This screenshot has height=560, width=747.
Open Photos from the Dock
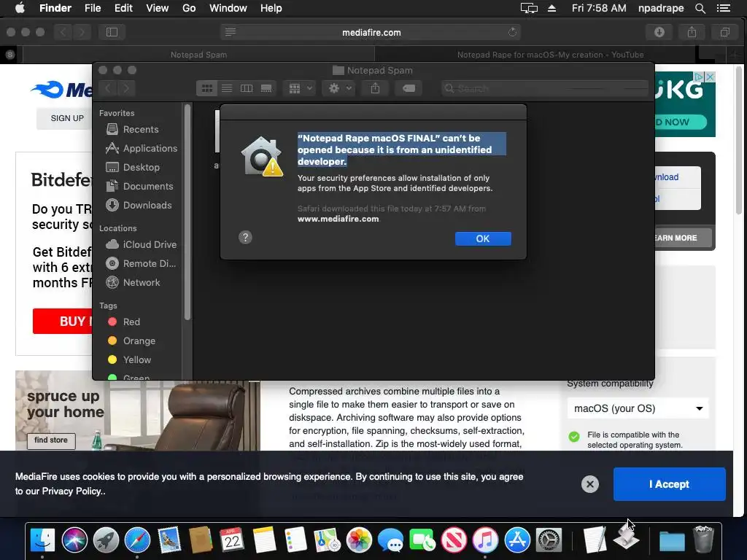tap(359, 540)
